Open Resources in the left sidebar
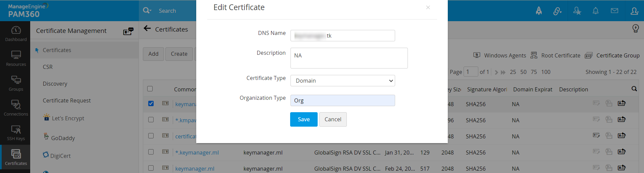 click(x=16, y=58)
